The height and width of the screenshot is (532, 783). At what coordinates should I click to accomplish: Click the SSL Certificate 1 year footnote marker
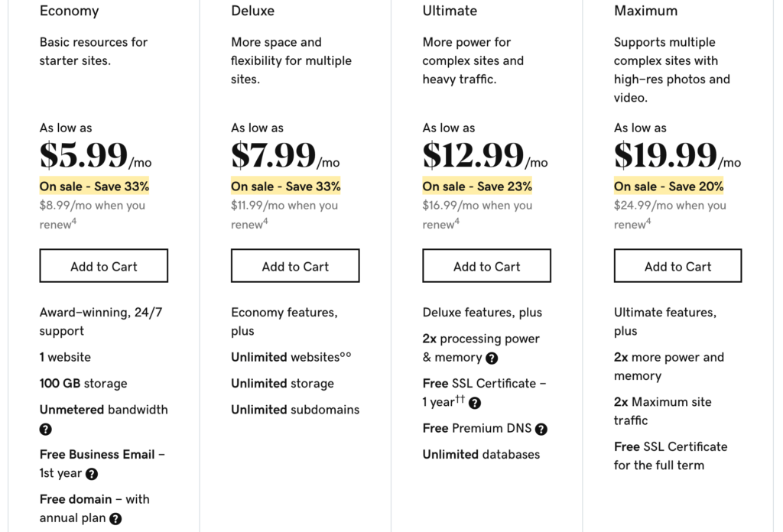point(461,399)
